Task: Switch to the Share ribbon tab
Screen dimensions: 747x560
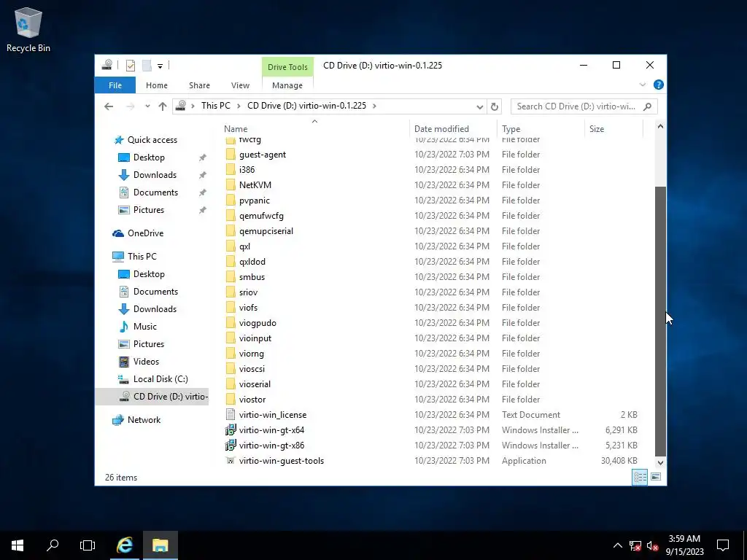Action: coord(199,85)
